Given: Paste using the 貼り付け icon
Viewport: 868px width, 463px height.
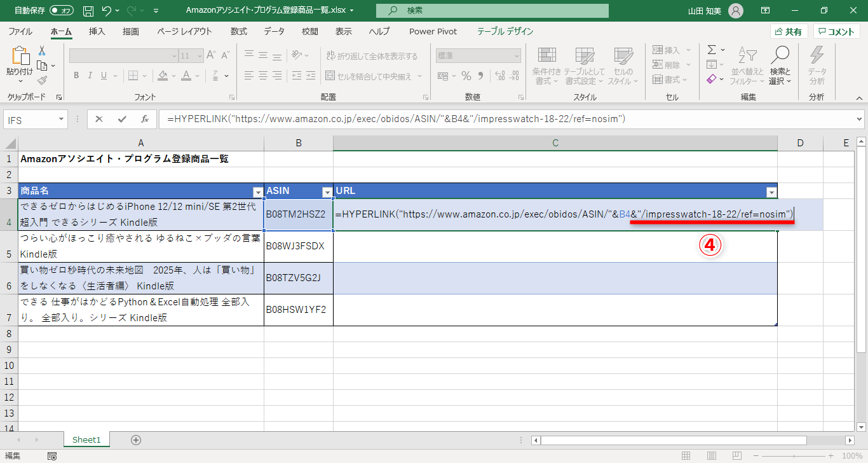Looking at the screenshot, I should (20, 56).
